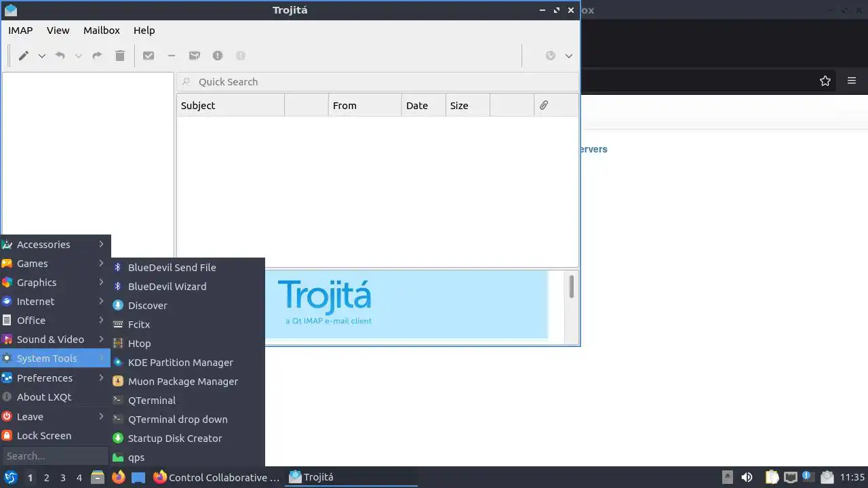This screenshot has width=868, height=488.
Task: Expand the Internet menu category
Action: (x=55, y=301)
